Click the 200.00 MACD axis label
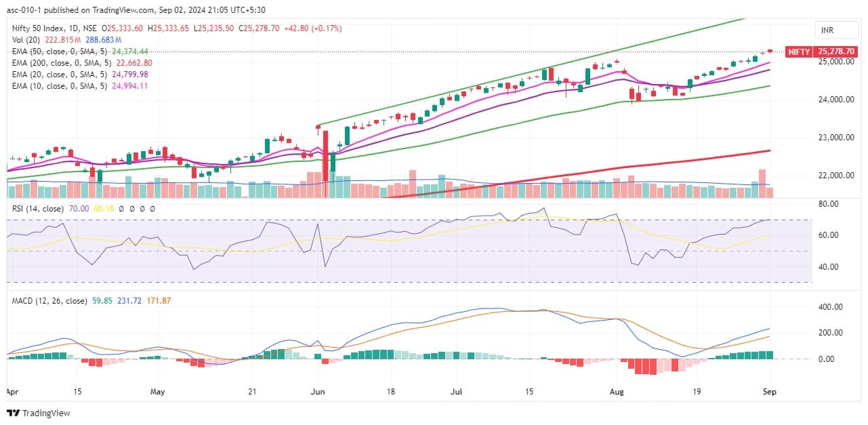868x425 pixels. 831,333
